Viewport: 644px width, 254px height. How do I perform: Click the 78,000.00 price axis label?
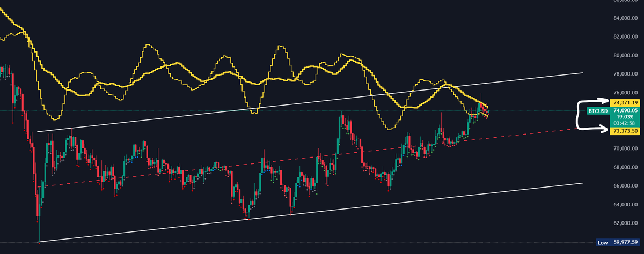coord(625,74)
